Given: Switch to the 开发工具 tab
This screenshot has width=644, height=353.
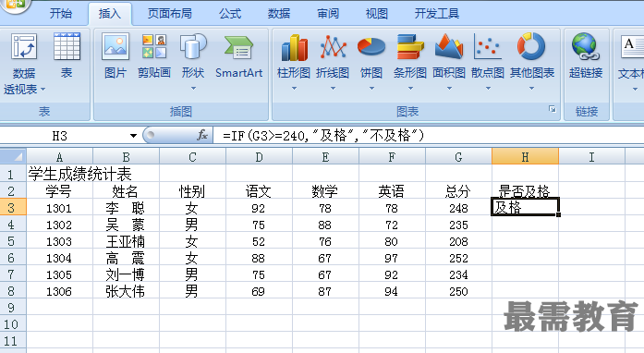Looking at the screenshot, I should tap(437, 14).
